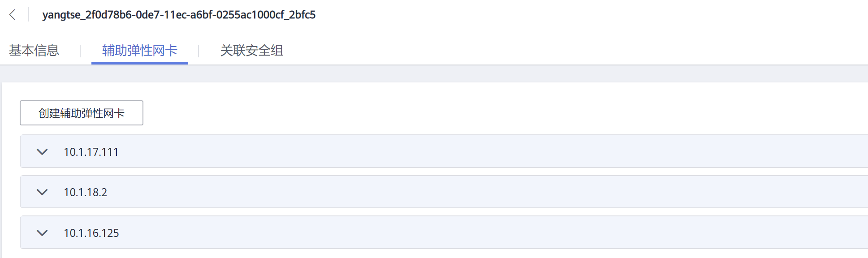Image resolution: width=868 pixels, height=258 pixels.
Task: Click the 10.1.16.125 IP address text
Action: point(91,233)
